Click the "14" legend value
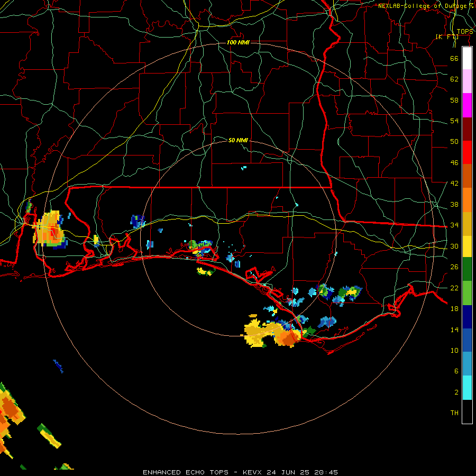 454,329
